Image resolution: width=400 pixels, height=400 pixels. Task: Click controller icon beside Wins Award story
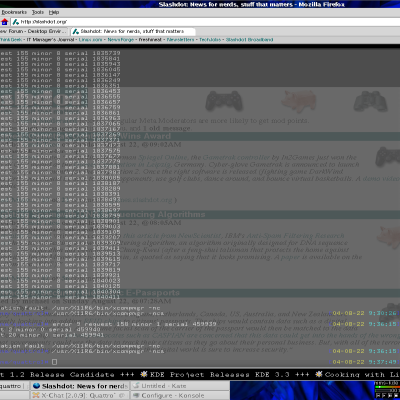click(388, 157)
